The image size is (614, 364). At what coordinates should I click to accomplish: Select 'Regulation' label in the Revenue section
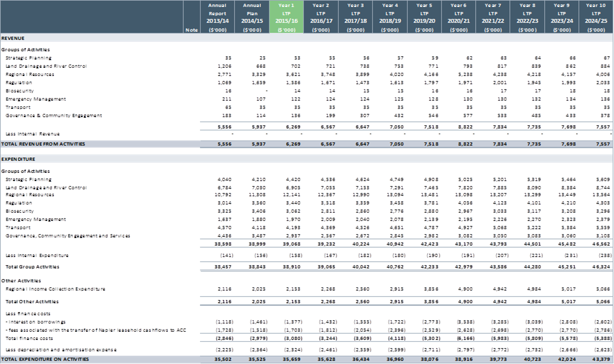pos(19,83)
